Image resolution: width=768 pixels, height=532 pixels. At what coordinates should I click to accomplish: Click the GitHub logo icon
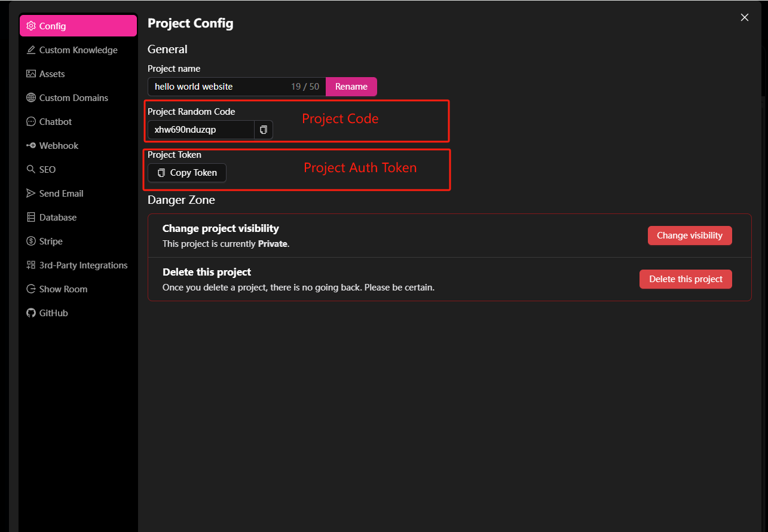[x=31, y=313]
